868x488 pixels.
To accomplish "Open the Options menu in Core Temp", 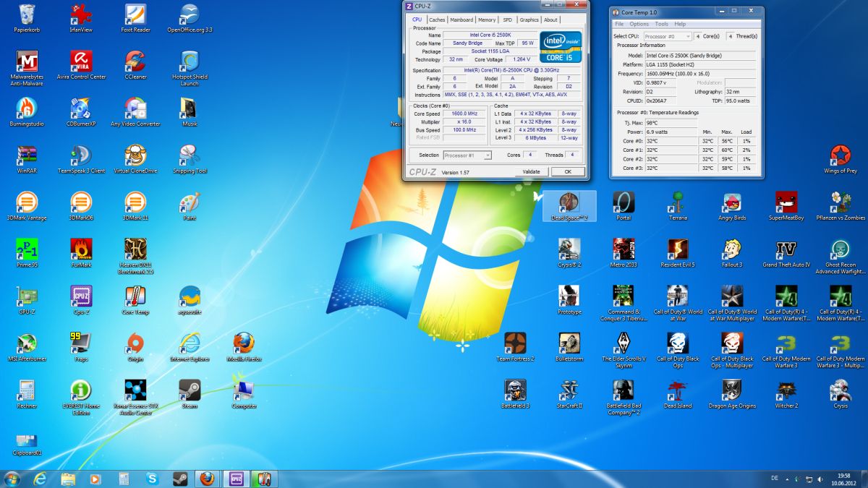I will click(639, 24).
